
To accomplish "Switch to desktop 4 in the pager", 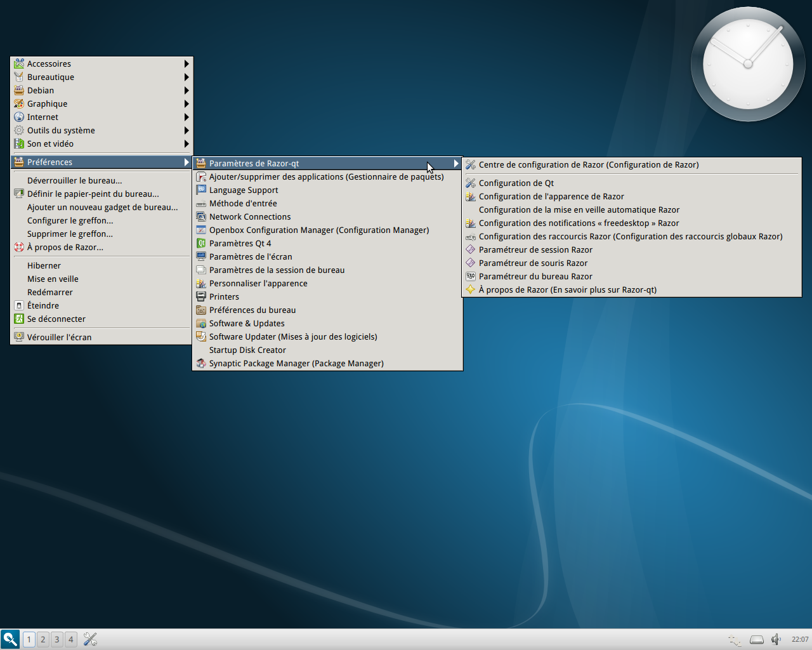I will pos(71,639).
